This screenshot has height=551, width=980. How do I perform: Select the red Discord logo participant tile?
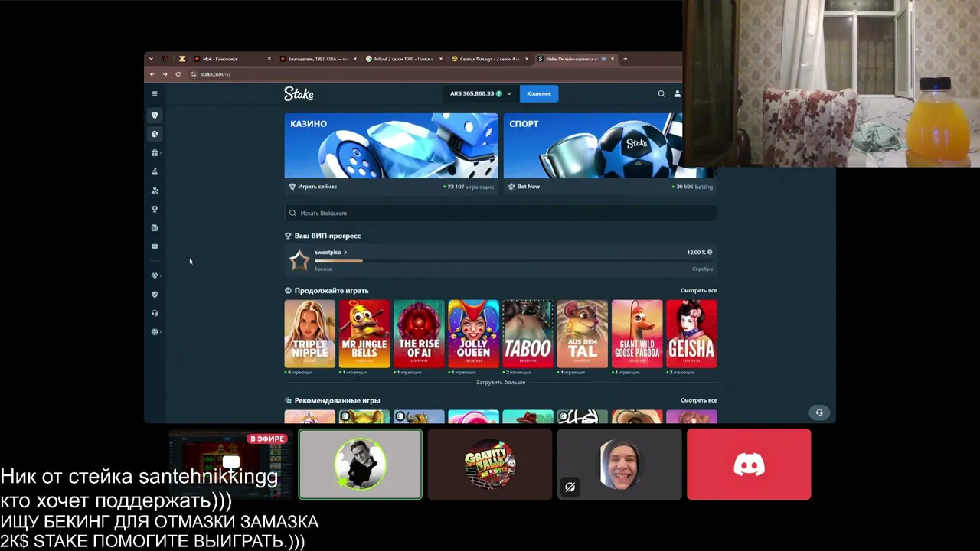tap(749, 465)
